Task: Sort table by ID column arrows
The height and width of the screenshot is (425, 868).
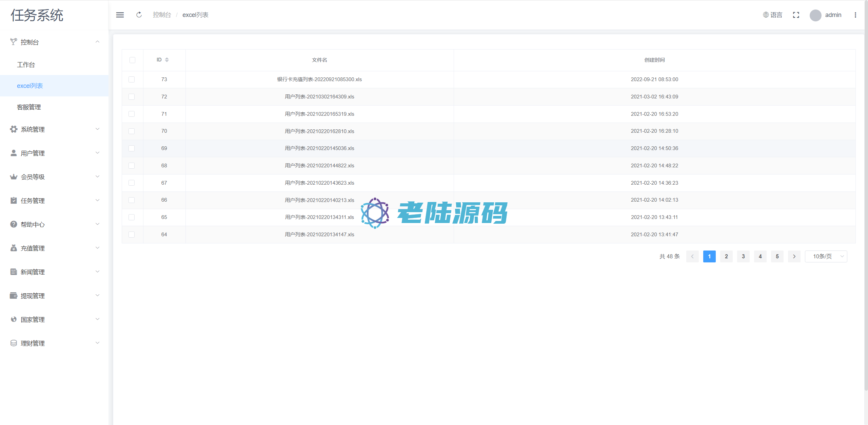Action: tap(166, 60)
